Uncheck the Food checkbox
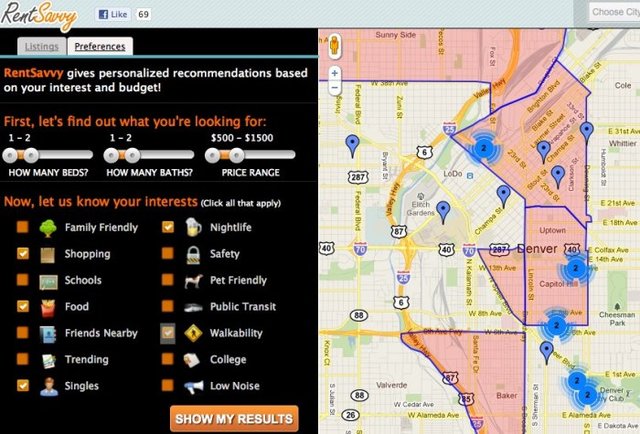 click(x=23, y=306)
